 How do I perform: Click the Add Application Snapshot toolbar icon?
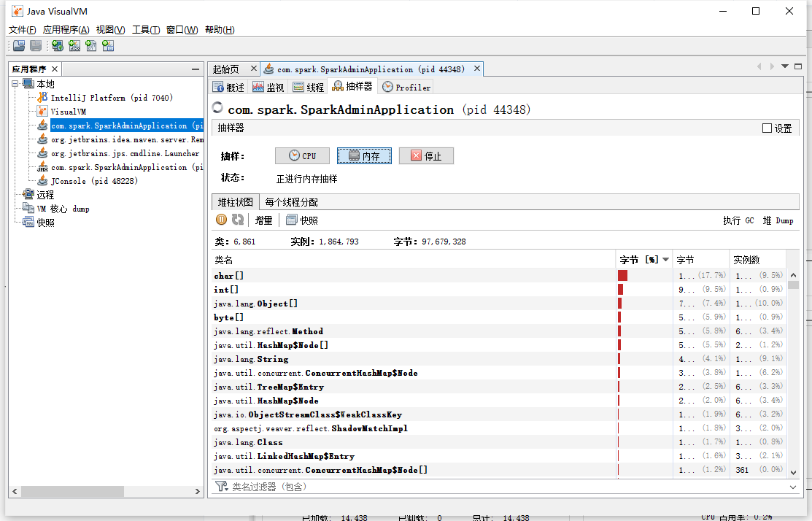[x=108, y=46]
